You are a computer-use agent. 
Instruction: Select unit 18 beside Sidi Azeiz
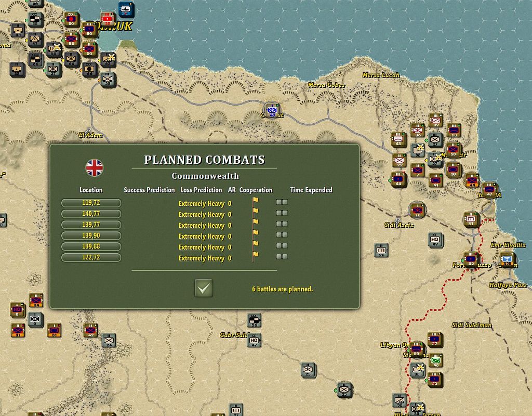[x=417, y=210]
